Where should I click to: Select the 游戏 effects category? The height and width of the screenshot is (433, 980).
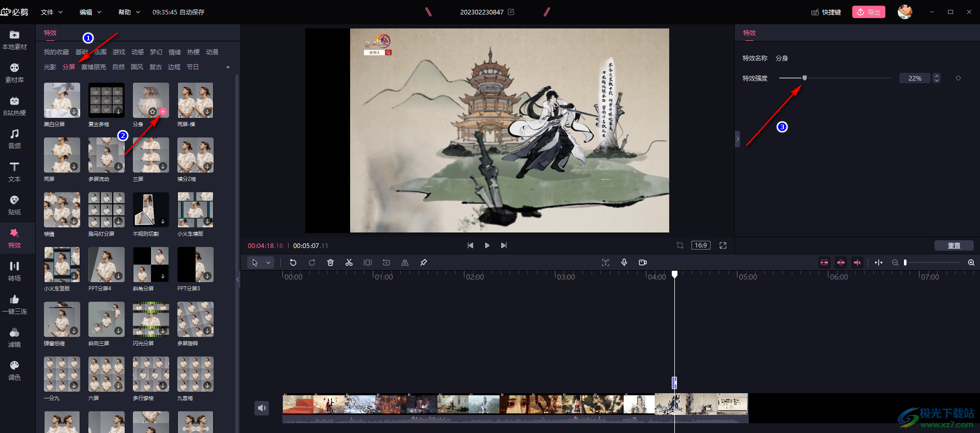tap(119, 52)
